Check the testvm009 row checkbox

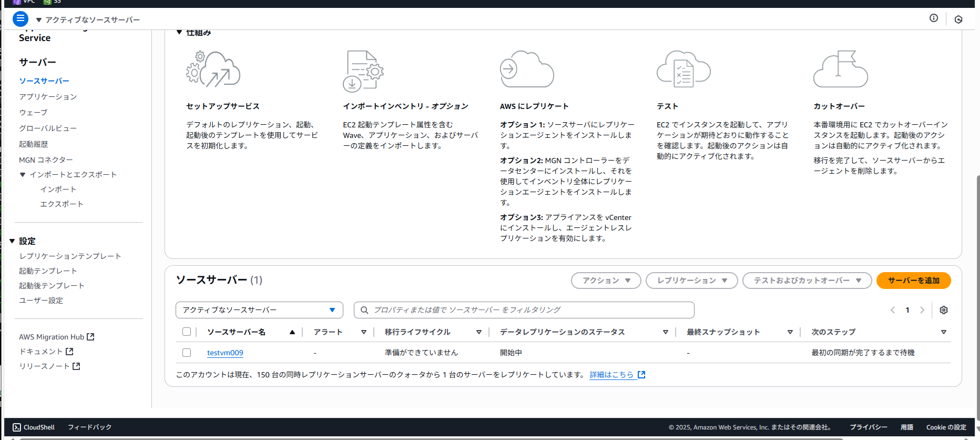click(187, 353)
